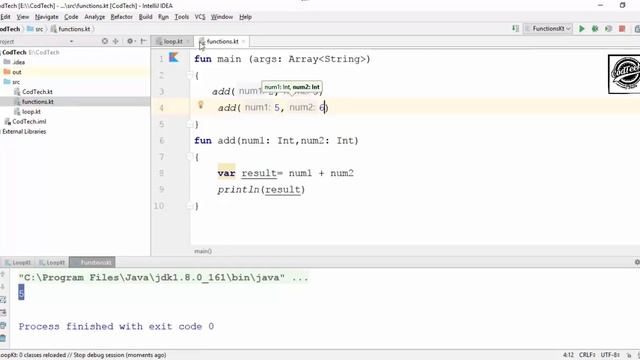Run with coverage icon in toolbar
This screenshot has height=360, width=640.
(x=609, y=29)
